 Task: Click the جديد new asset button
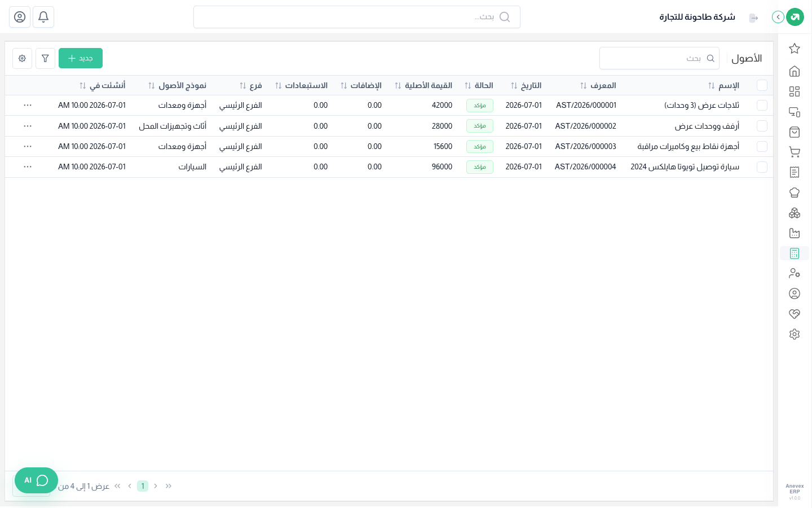(x=81, y=58)
